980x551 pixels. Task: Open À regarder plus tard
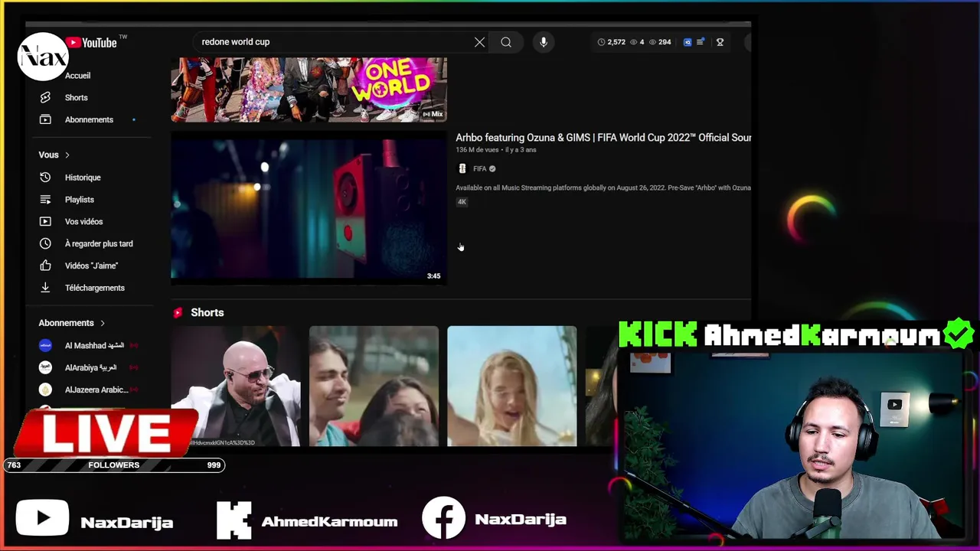click(x=99, y=243)
